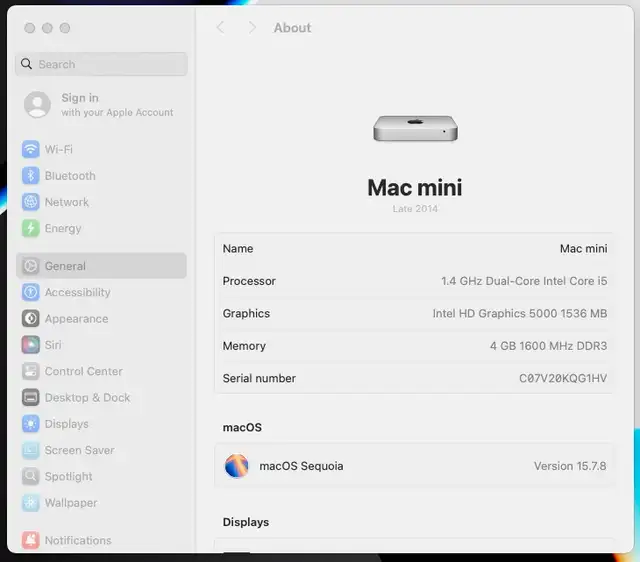Click the large 'Mac mini' heading

pyautogui.click(x=415, y=187)
